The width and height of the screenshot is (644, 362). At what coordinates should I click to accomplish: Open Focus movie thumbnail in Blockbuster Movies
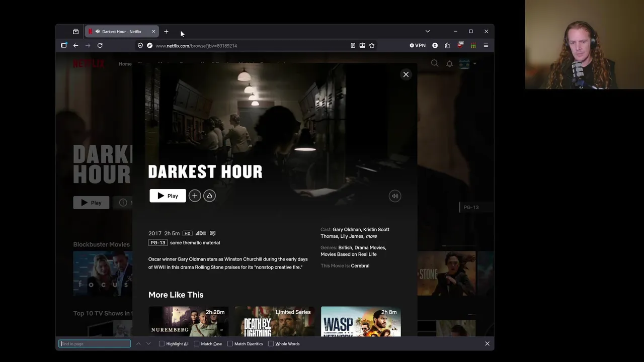103,274
